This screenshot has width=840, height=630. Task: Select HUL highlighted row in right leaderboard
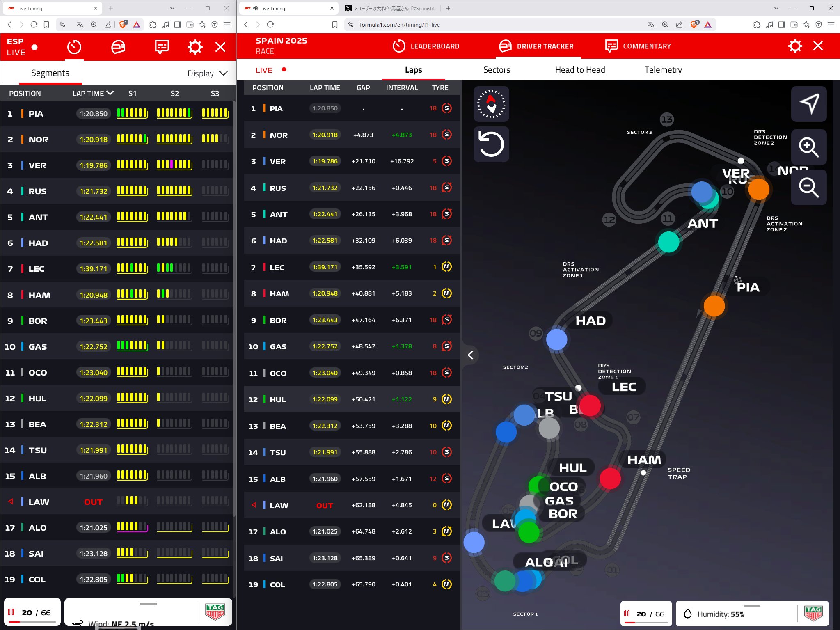point(352,399)
